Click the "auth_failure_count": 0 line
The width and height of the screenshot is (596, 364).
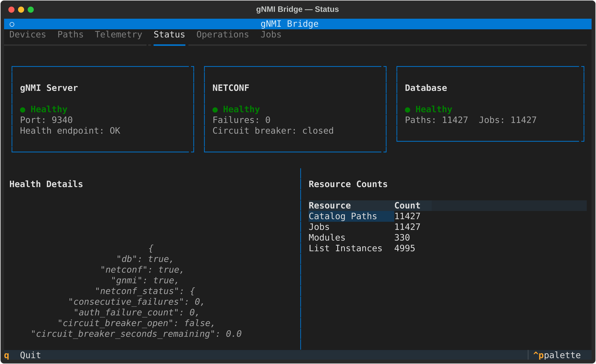point(137,312)
